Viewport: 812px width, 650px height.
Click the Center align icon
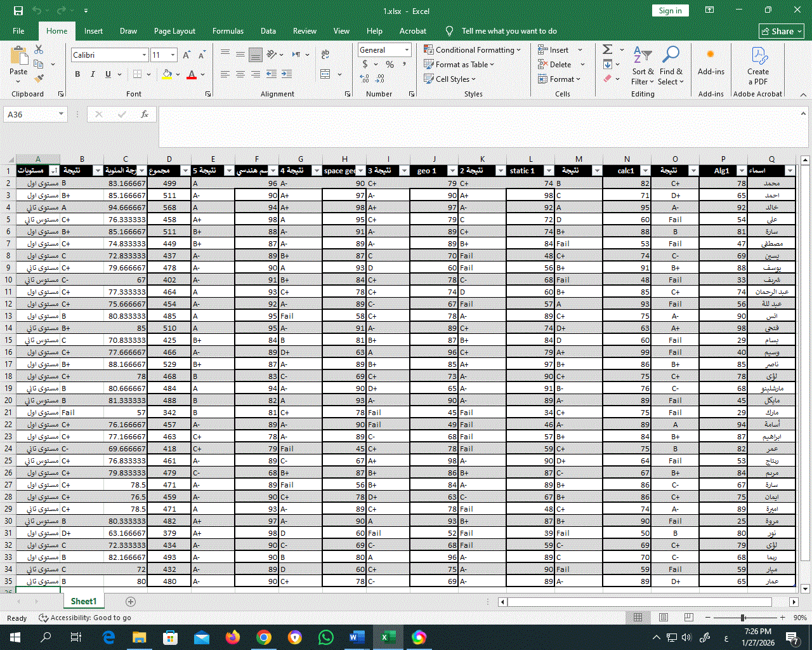[240, 74]
